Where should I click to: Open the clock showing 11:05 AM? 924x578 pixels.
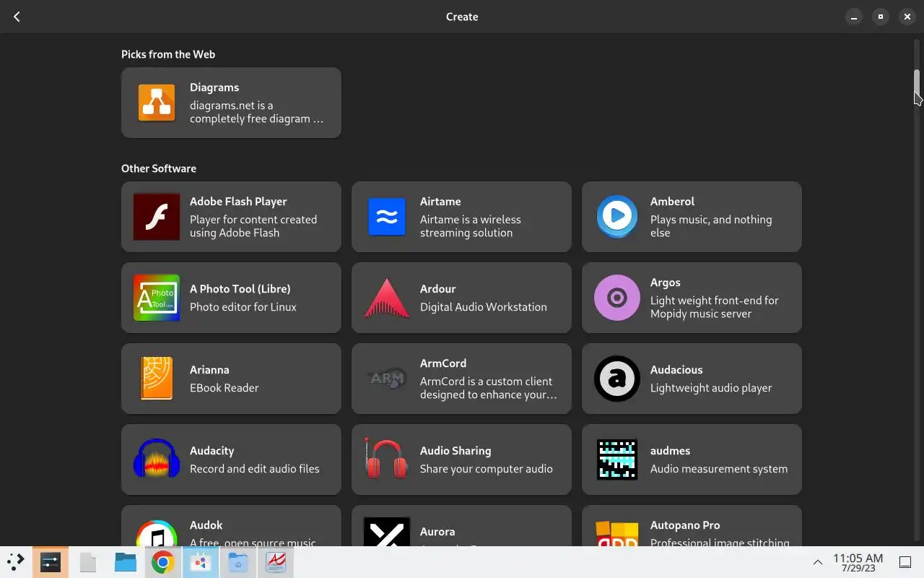point(858,562)
